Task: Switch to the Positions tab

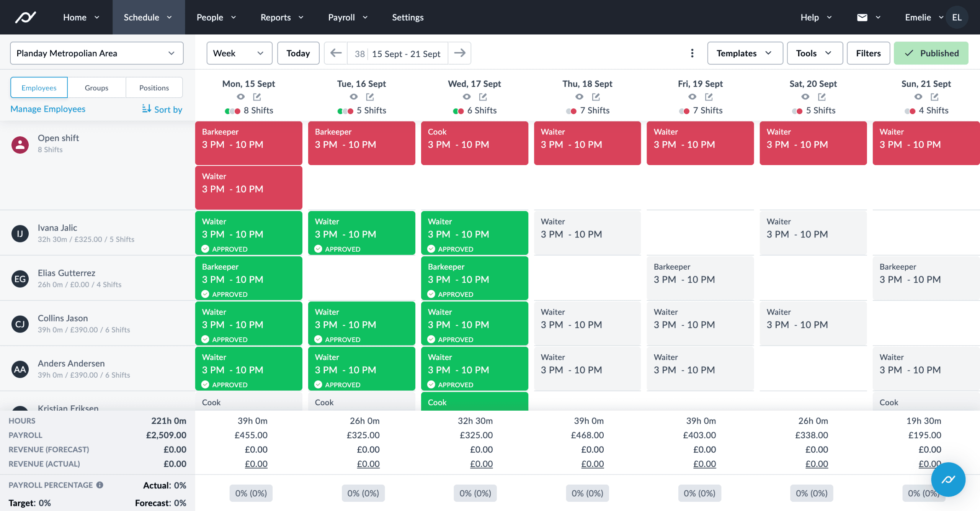Action: click(154, 87)
